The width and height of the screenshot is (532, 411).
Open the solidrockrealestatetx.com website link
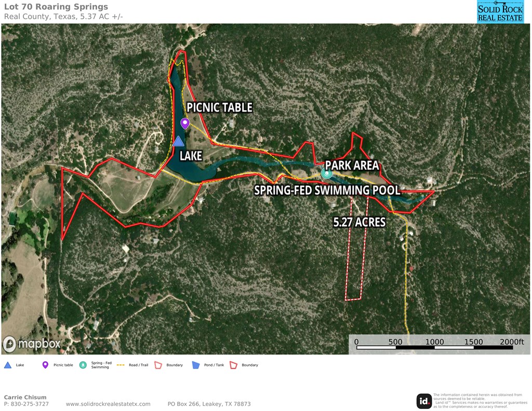pyautogui.click(x=108, y=404)
